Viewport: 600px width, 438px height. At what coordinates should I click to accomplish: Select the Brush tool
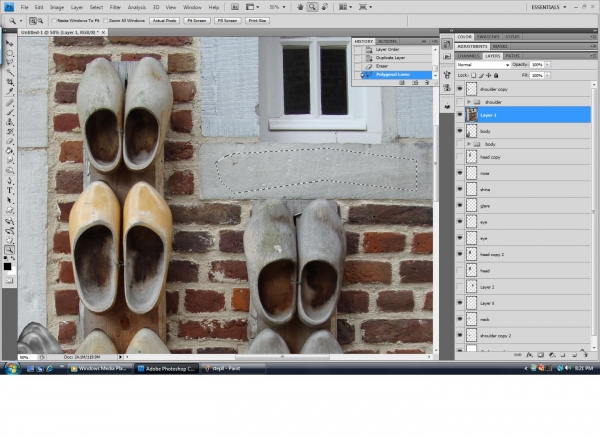10,112
